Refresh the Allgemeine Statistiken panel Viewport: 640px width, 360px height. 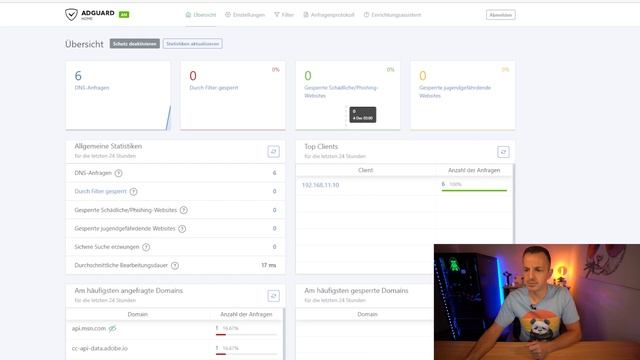[273, 151]
